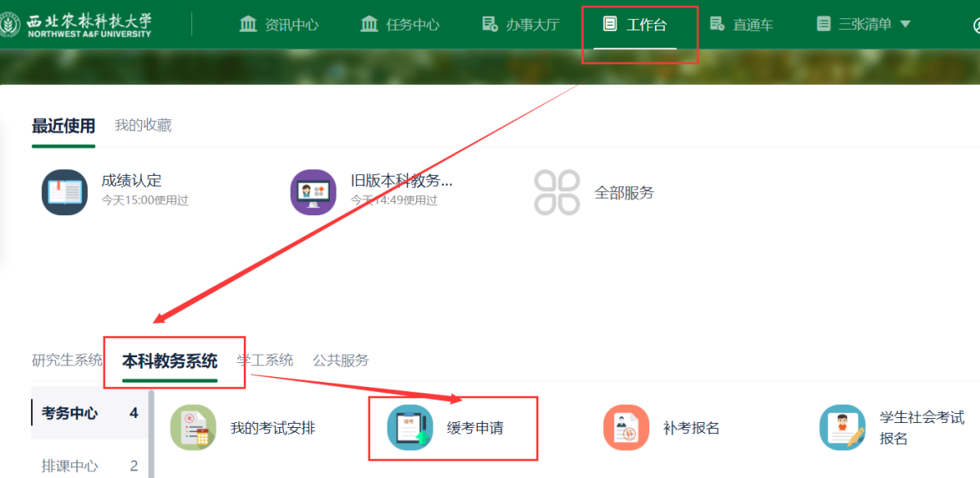Click the 全部服务 four-leaf icon

coord(556,193)
